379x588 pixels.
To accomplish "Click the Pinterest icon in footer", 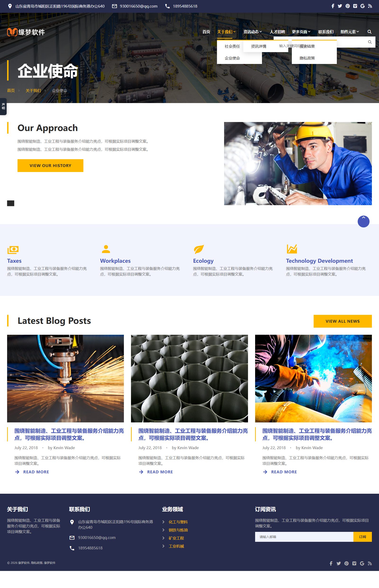I will pos(347,563).
